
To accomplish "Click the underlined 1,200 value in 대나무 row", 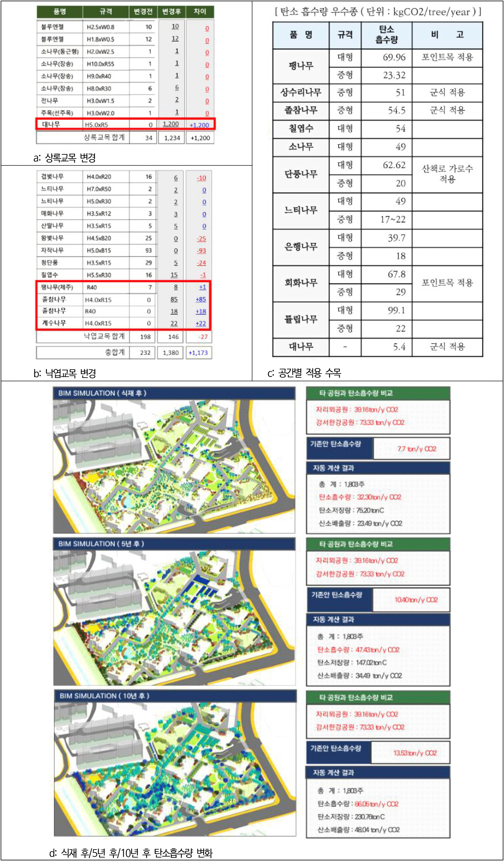I will (x=171, y=124).
